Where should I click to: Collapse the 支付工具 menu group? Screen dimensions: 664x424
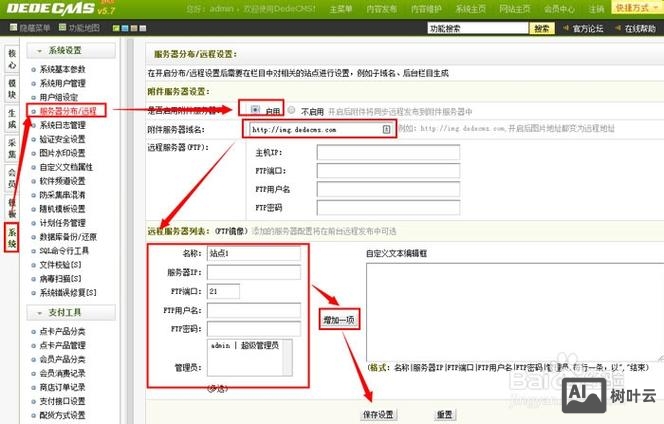tap(71, 313)
